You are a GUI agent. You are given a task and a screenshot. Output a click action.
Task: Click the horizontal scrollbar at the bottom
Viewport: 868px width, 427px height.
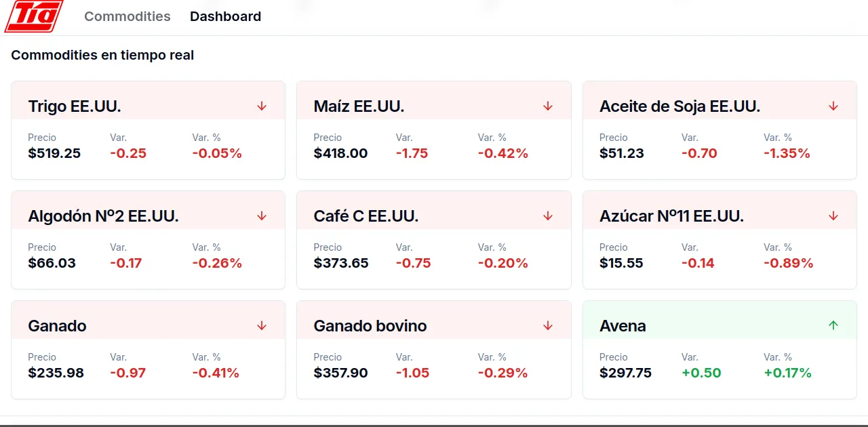coord(434,423)
